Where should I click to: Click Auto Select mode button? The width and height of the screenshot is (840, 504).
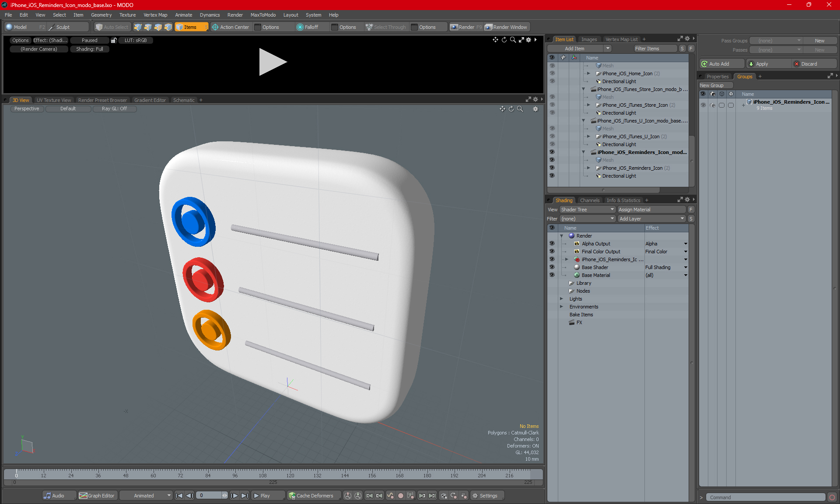click(112, 27)
